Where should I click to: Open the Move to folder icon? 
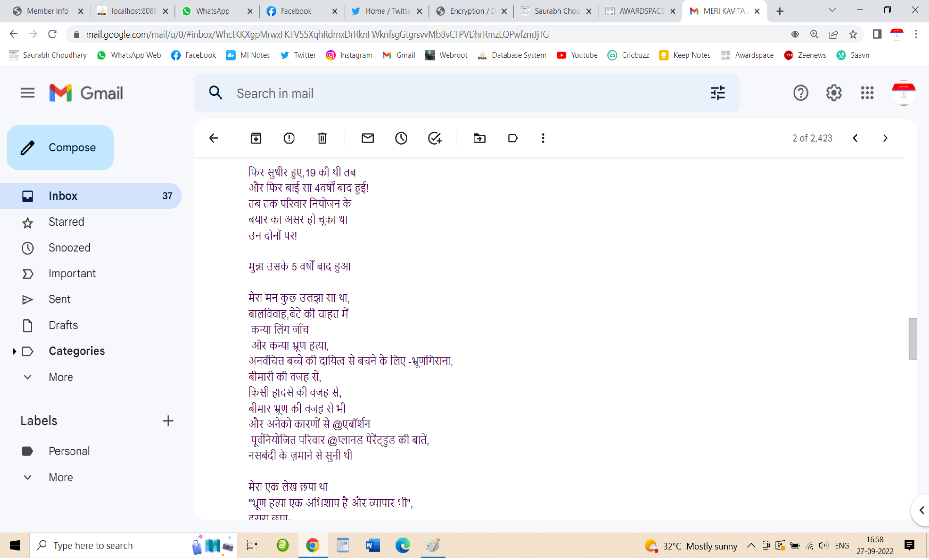pyautogui.click(x=479, y=138)
